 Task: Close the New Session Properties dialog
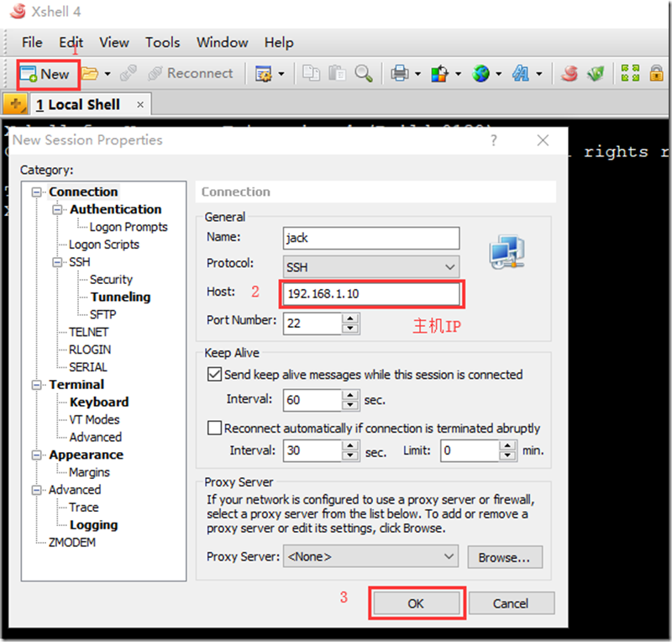tap(543, 140)
